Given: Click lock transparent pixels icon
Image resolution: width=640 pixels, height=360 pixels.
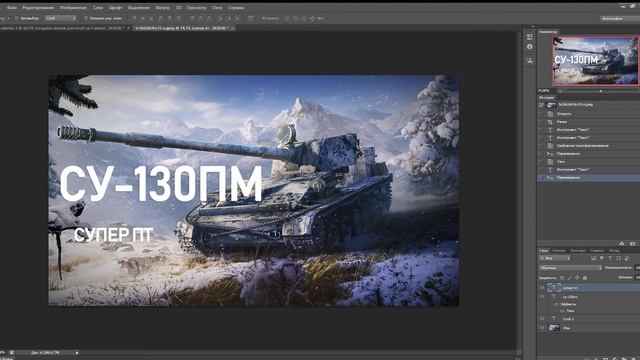Looking at the screenshot, I should point(562,278).
